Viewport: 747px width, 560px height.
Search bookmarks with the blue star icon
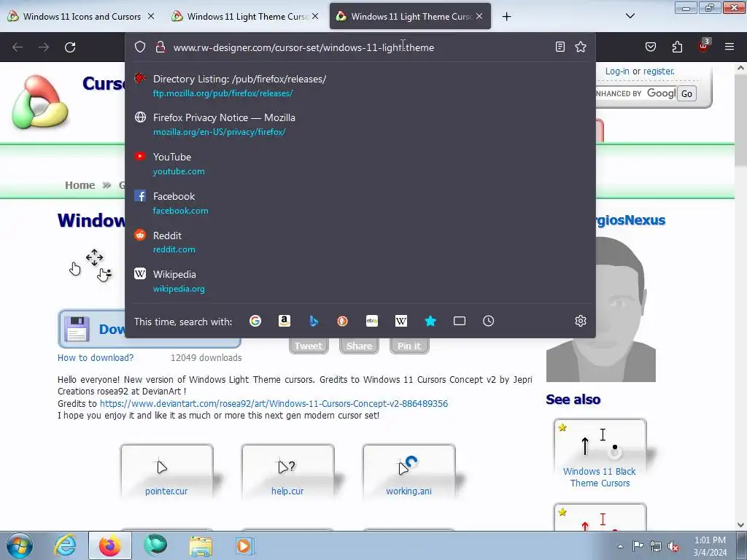click(x=430, y=321)
